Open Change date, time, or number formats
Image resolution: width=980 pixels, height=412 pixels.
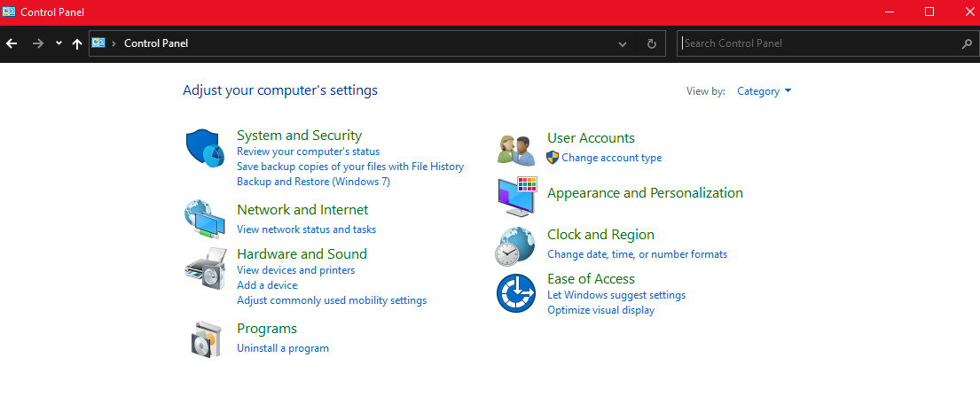(x=637, y=254)
